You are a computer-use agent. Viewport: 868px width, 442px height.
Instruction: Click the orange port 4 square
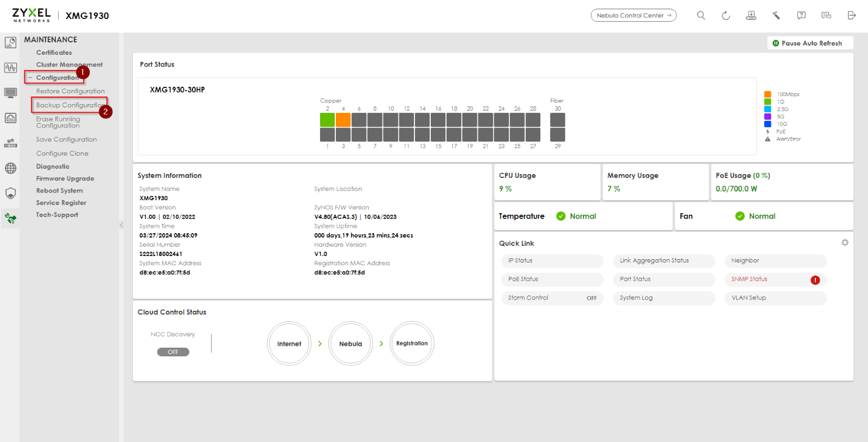(343, 120)
